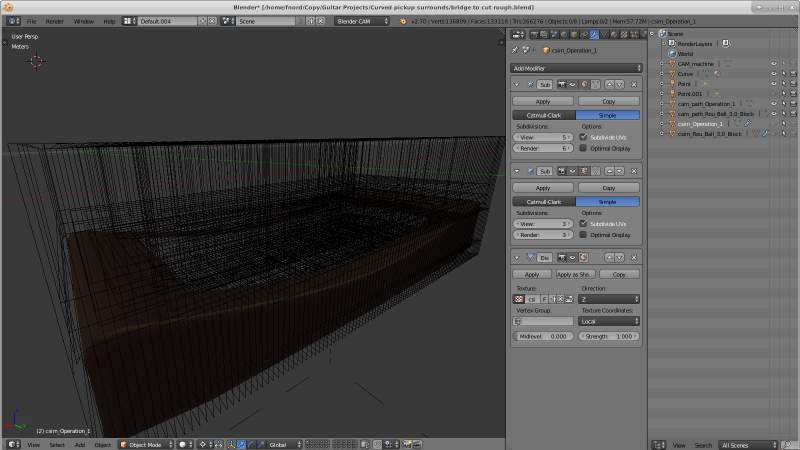Viewport: 800px width, 450px height.
Task: Open the Render menu in the top bar
Action: pos(55,20)
